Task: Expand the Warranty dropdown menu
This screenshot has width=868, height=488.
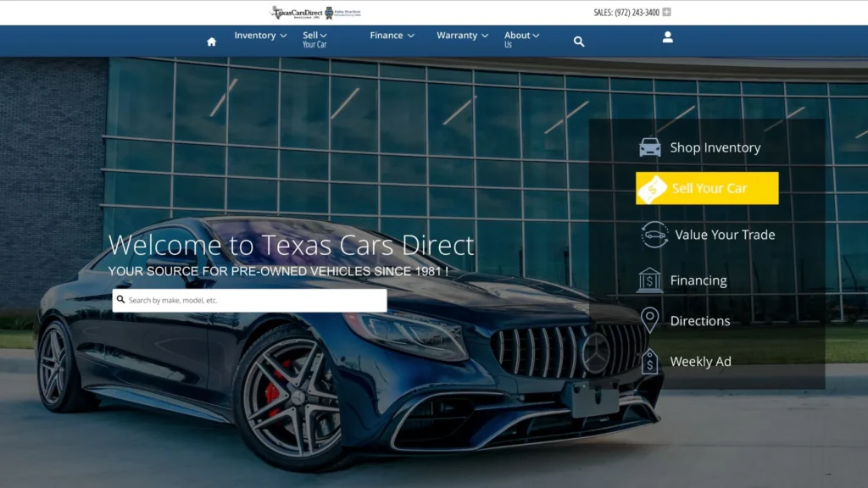Action: click(462, 36)
